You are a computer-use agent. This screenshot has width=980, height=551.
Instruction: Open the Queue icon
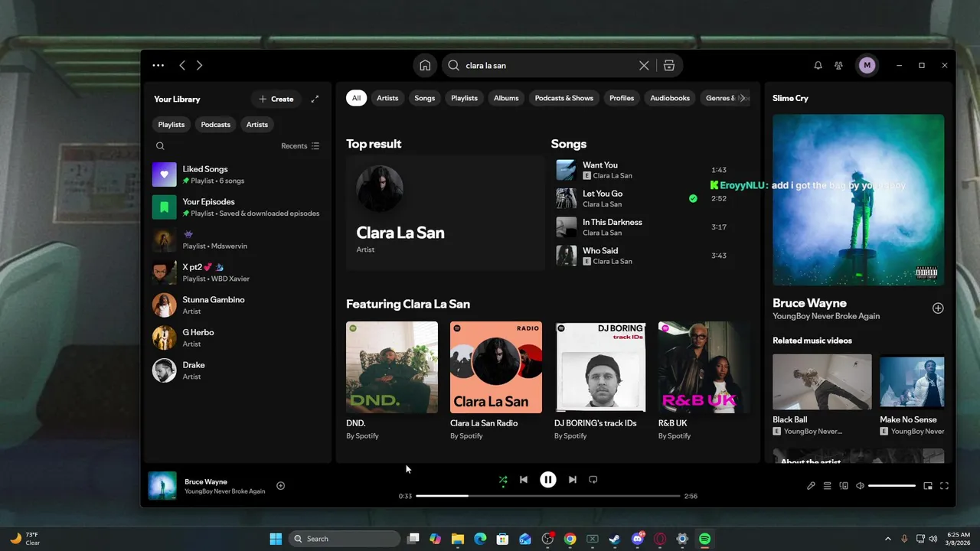tap(827, 486)
